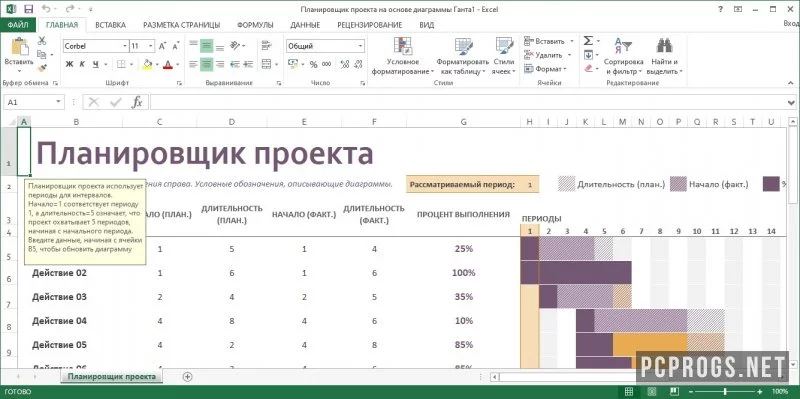Click inside the formula bar field
This screenshot has height=399, width=800.
[468, 102]
